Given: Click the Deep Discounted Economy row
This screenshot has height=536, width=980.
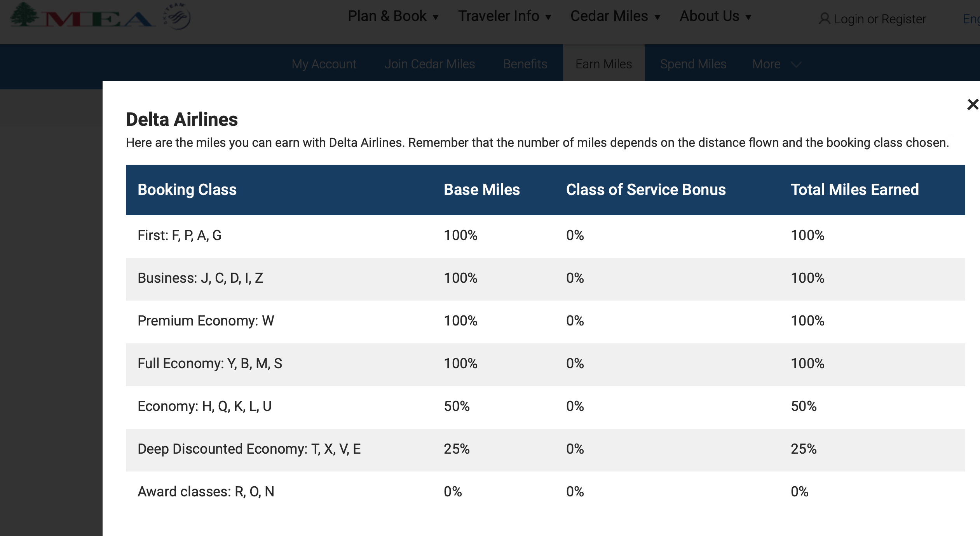Looking at the screenshot, I should pyautogui.click(x=249, y=449).
